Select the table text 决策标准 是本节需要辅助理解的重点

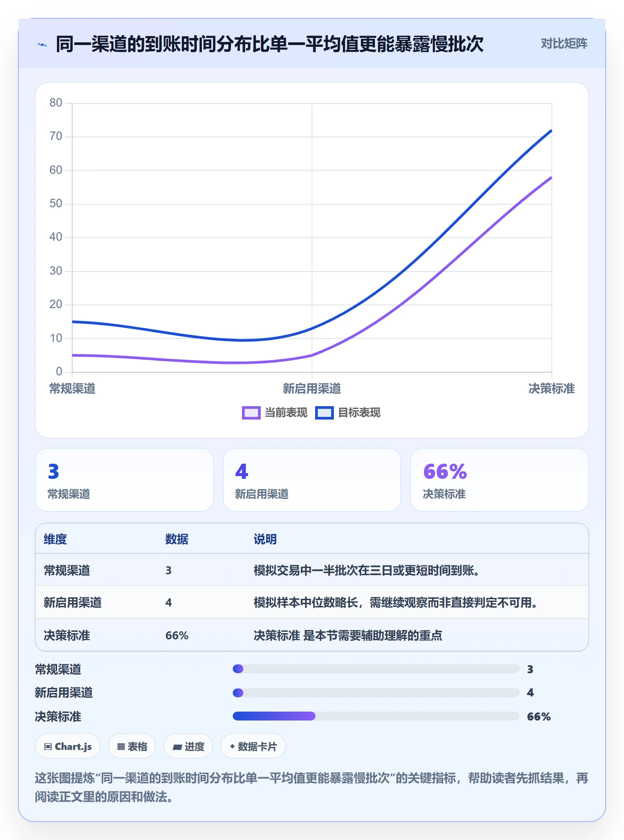pyautogui.click(x=348, y=636)
